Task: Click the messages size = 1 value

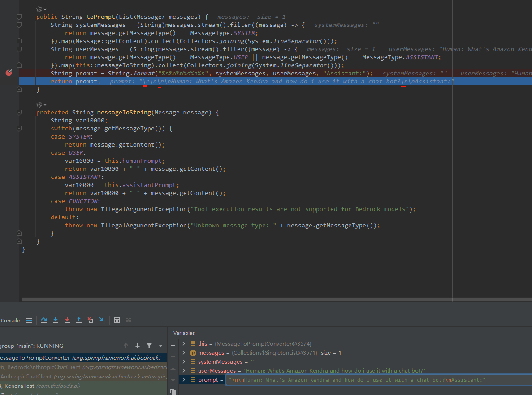Action: click(331, 353)
